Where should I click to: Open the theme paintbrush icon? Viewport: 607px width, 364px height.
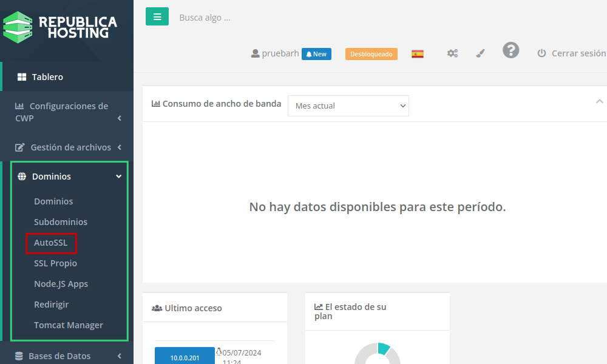click(480, 53)
